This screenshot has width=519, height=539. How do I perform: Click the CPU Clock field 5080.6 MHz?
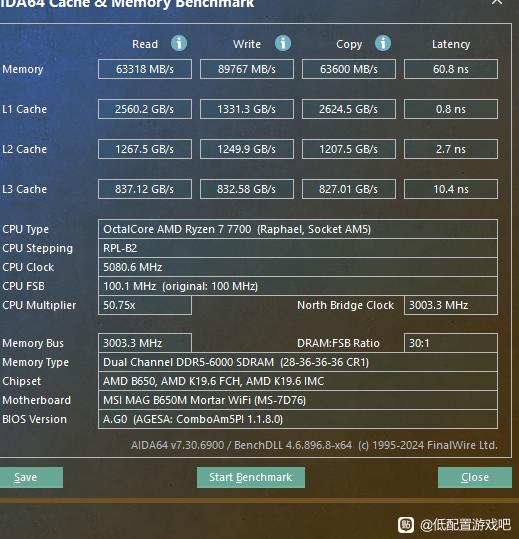[x=298, y=267]
